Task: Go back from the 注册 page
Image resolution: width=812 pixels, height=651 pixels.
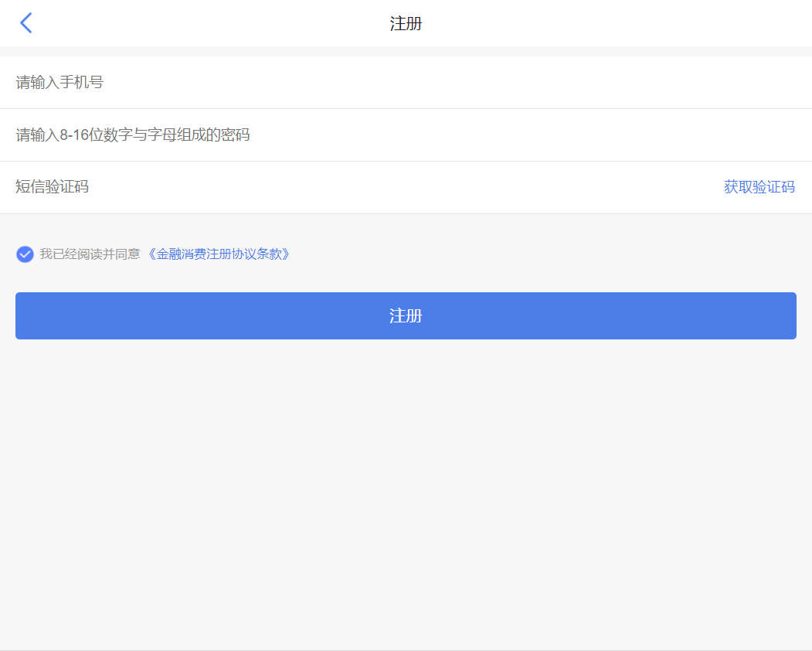Action: 26,23
